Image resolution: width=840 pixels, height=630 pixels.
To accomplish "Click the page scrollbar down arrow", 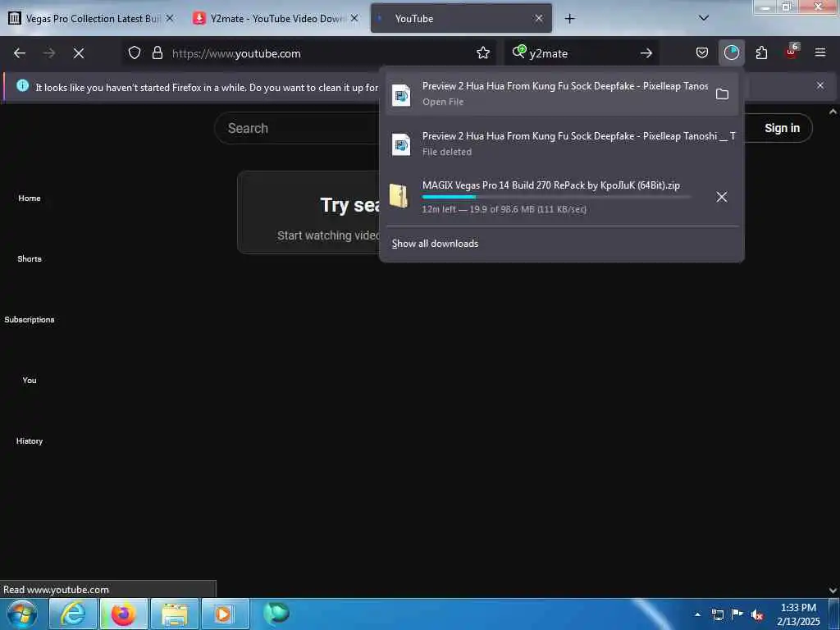I will 833,590.
